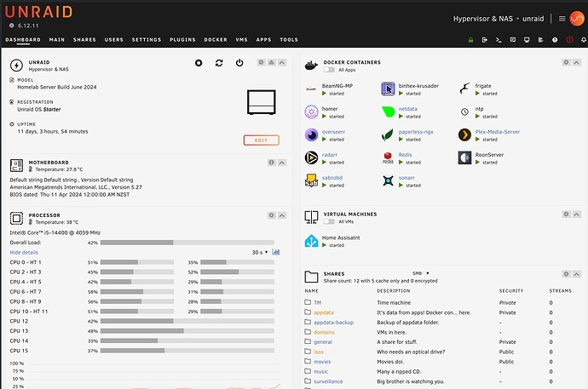The height and width of the screenshot is (389, 588).
Task: Click the homer container icon
Action: [x=311, y=112]
